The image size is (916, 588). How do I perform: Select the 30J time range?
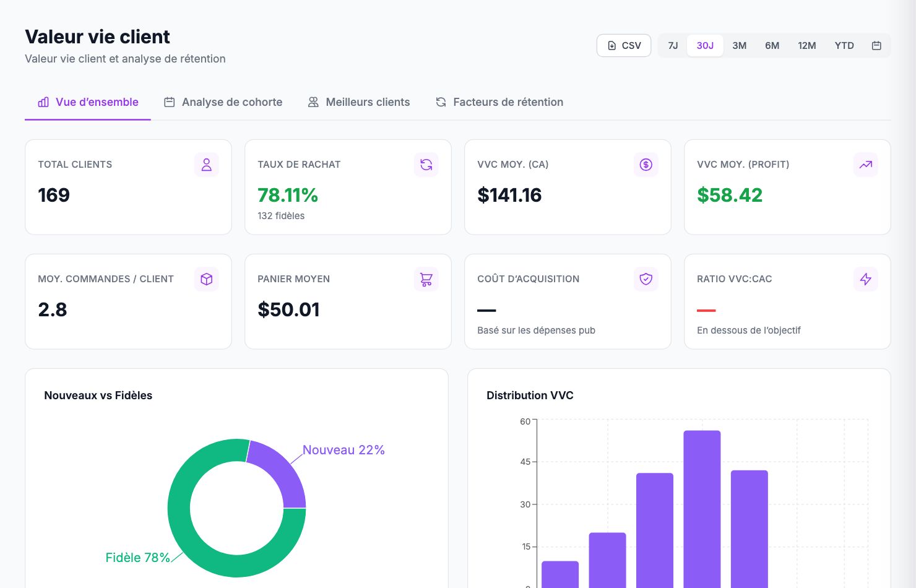click(x=705, y=45)
